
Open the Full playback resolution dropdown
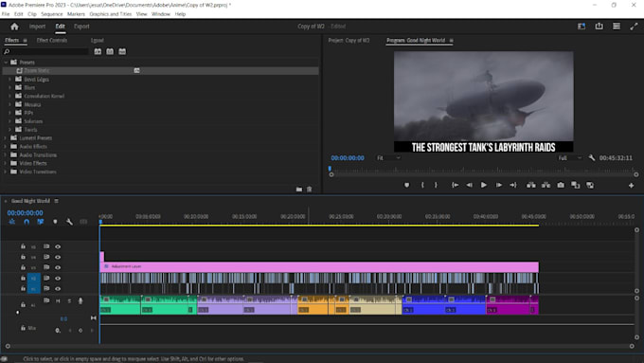[570, 158]
